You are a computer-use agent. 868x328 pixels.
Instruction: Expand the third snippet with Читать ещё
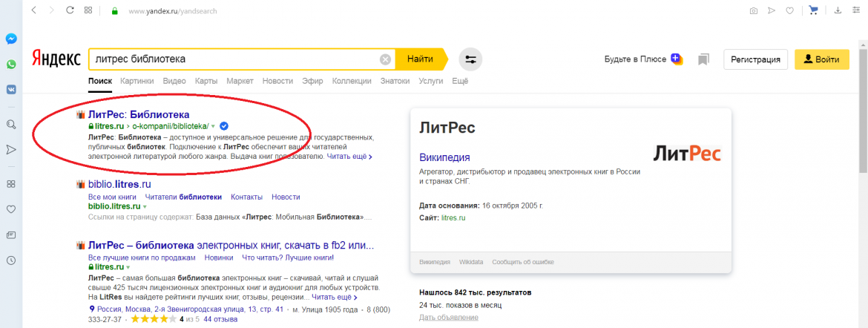pos(335,298)
